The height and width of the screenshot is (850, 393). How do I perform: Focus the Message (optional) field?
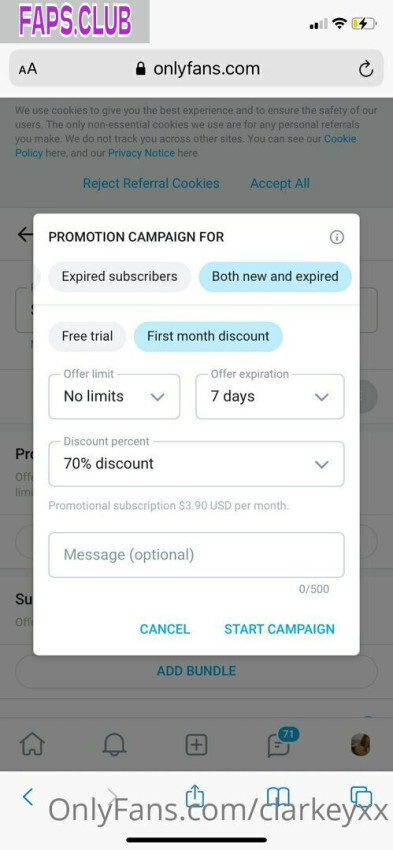pyautogui.click(x=196, y=555)
